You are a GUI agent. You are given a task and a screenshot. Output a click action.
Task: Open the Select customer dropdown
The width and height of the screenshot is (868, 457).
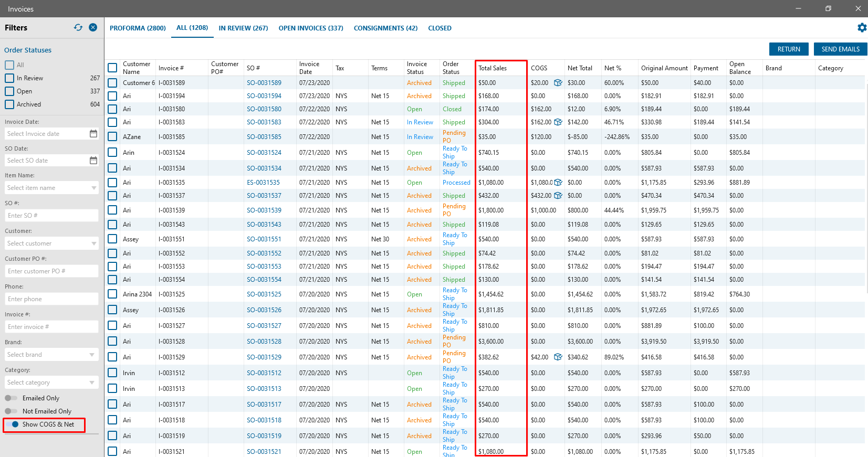pos(94,243)
